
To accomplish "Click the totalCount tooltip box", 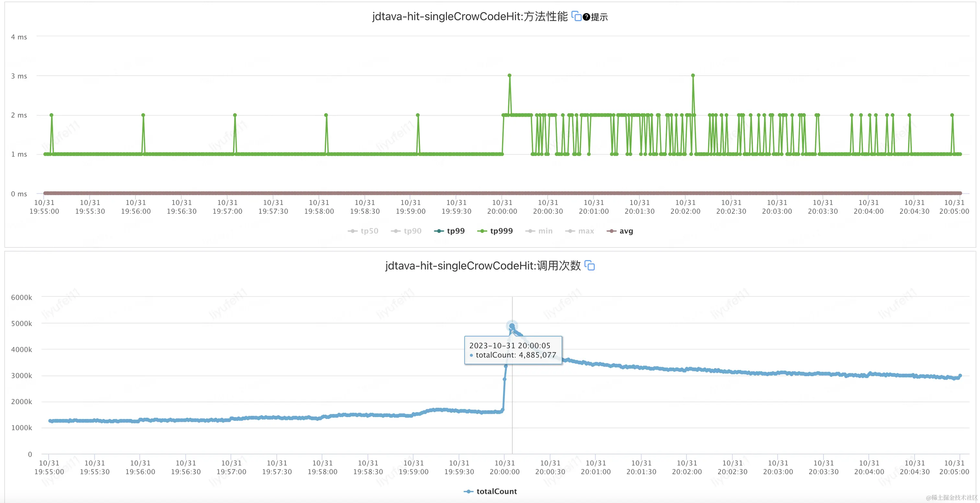I will tap(513, 350).
